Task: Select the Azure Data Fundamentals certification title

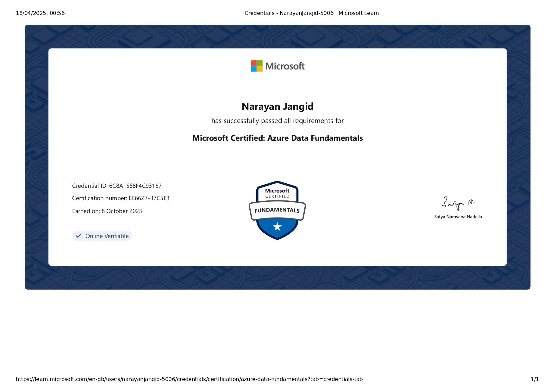Action: (277, 138)
